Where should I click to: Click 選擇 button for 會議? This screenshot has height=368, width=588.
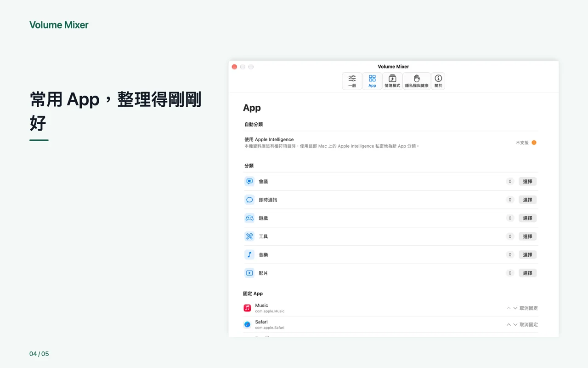point(528,181)
